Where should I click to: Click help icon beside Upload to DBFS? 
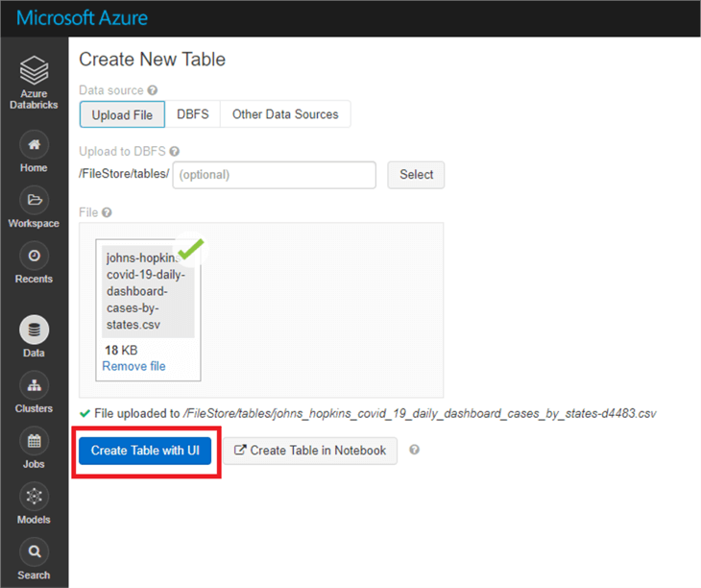(175, 152)
